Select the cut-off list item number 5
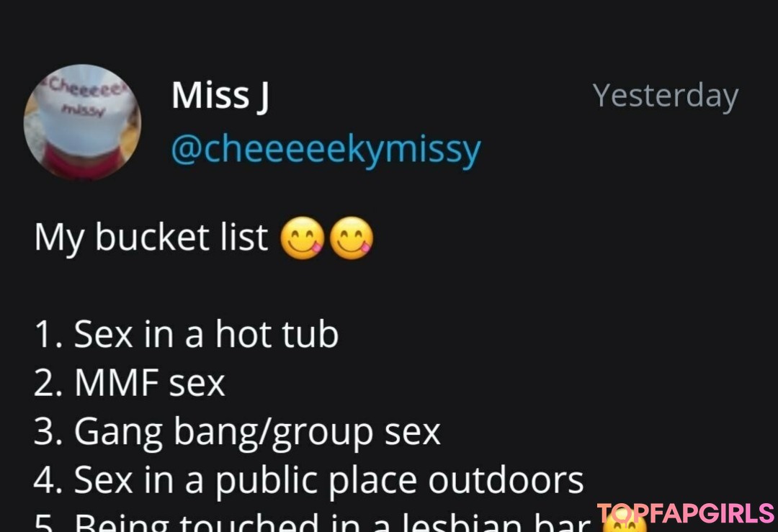Screen dimensions: 778x532 313,522
